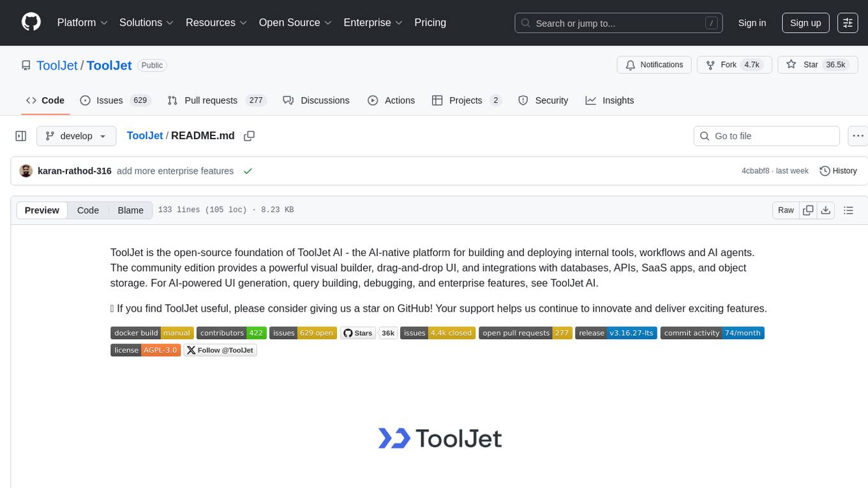Switch to the Discussions tab
Image resolution: width=868 pixels, height=488 pixels.
point(317,100)
